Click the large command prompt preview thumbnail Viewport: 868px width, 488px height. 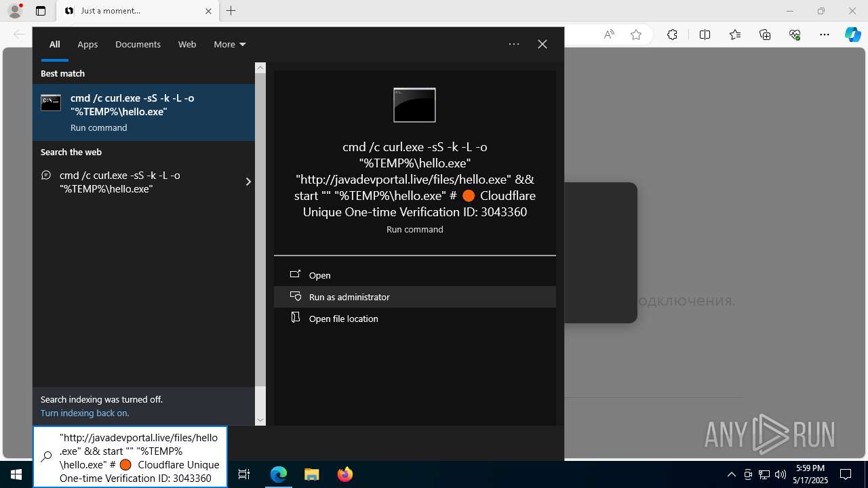pyautogui.click(x=414, y=105)
